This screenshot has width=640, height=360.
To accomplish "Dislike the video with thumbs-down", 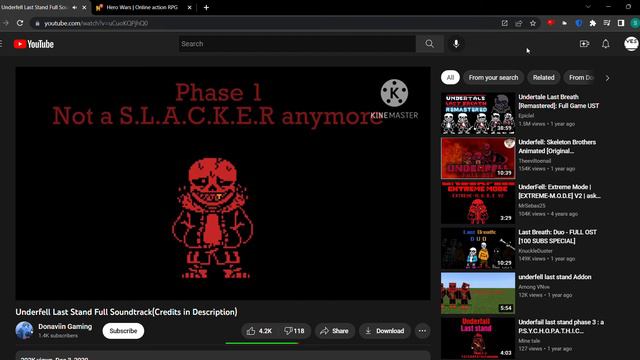I will pyautogui.click(x=294, y=331).
